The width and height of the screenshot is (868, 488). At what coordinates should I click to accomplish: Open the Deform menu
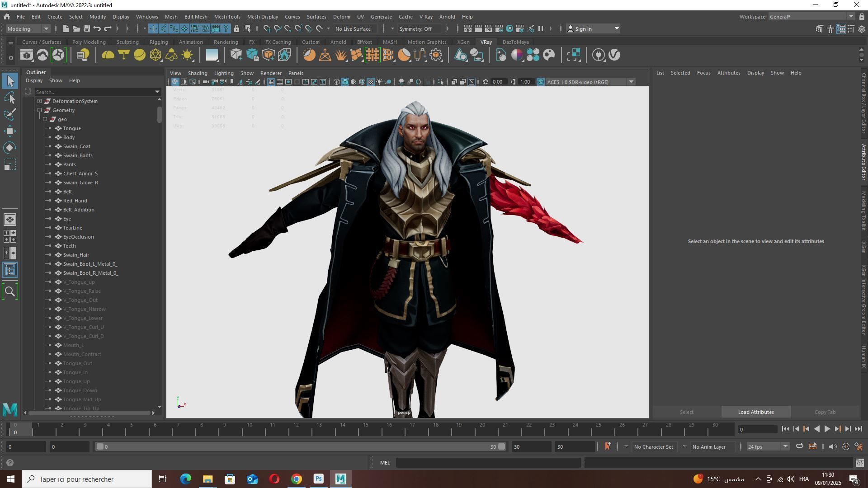[341, 17]
